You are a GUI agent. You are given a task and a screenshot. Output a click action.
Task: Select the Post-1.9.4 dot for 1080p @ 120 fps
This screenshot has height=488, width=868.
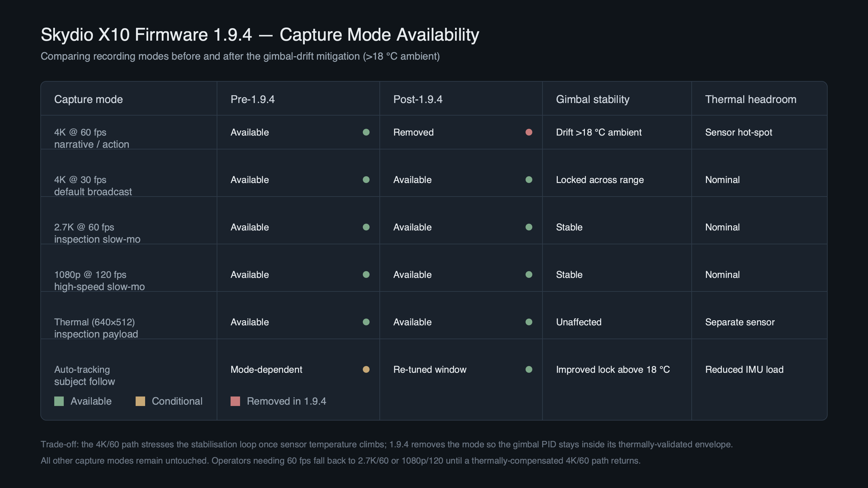(x=529, y=274)
